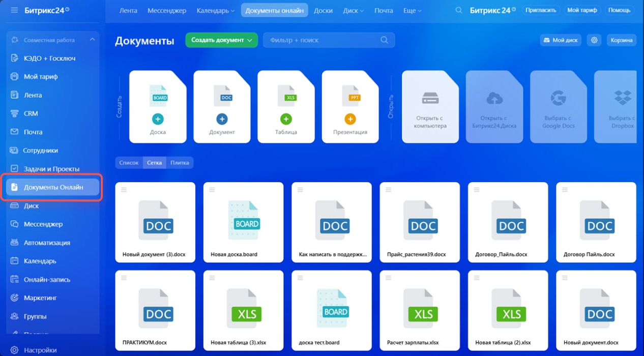This screenshot has height=356, width=644.
Task: Click Открыть с Битрикс24.Диска card
Action: pyautogui.click(x=494, y=107)
